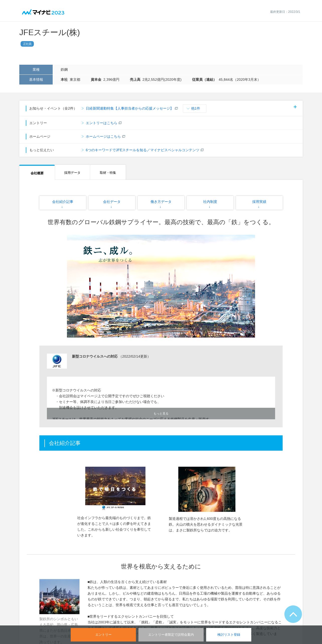This screenshot has width=322, height=644.
Task: Click the 売上高 2兆2,552億円 text
Action: pos(155,79)
